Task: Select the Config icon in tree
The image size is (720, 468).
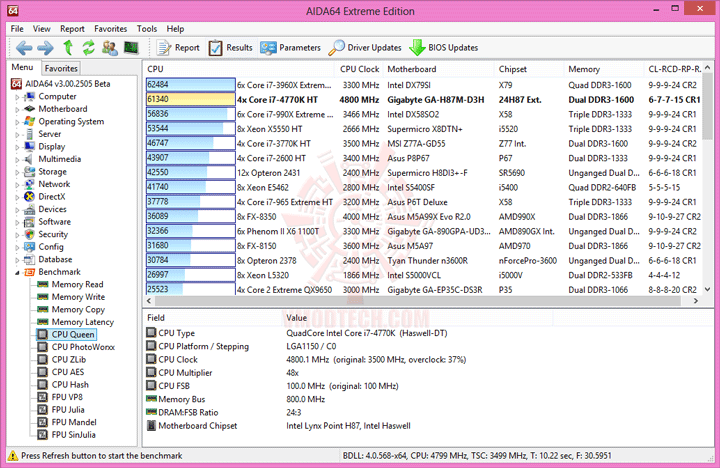Action: (29, 247)
